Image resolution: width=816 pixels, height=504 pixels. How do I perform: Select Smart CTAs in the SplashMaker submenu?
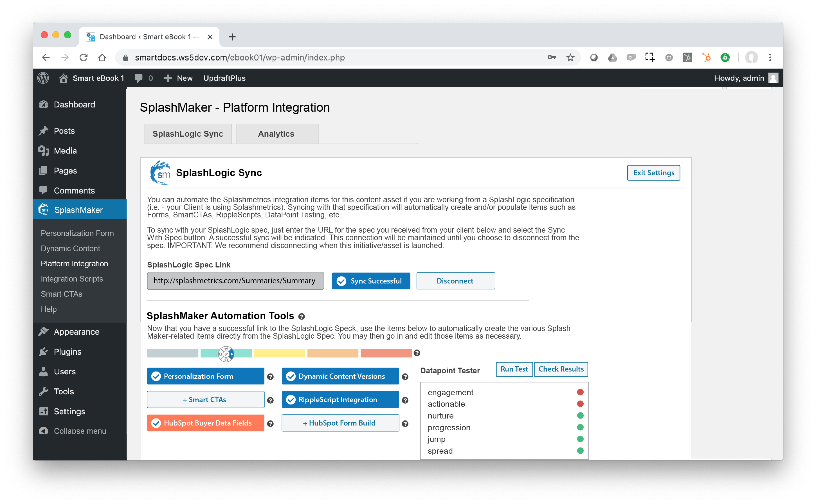(x=61, y=294)
